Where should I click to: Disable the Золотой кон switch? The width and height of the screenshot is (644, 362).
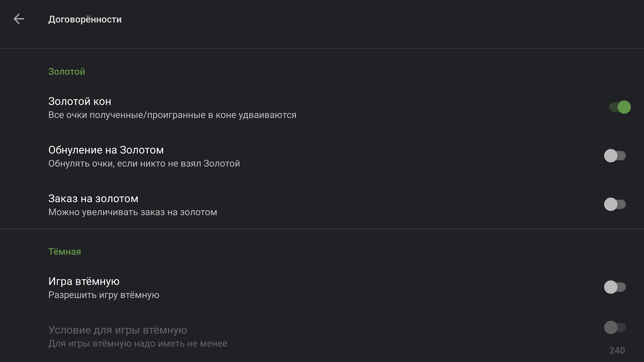tap(620, 107)
